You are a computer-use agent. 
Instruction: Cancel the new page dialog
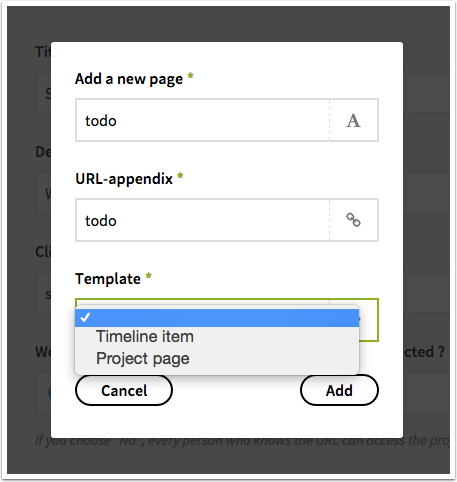[x=124, y=390]
